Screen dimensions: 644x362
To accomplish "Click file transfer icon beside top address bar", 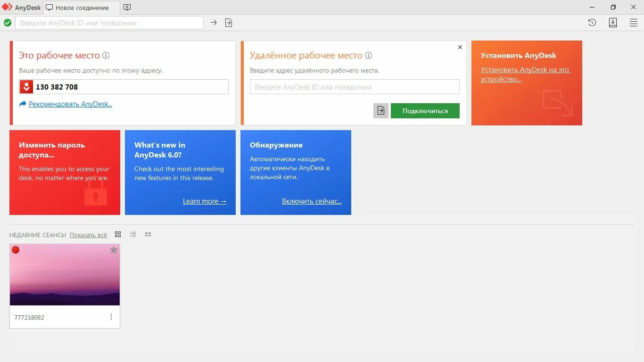I will click(229, 23).
